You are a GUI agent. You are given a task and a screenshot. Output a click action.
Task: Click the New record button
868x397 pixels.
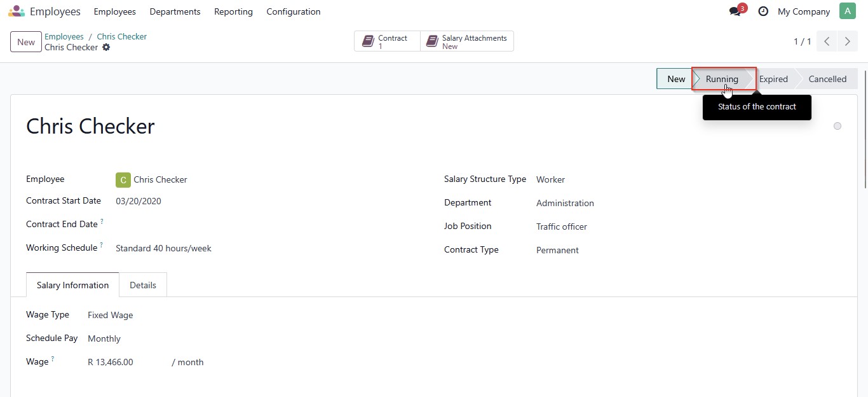click(26, 42)
